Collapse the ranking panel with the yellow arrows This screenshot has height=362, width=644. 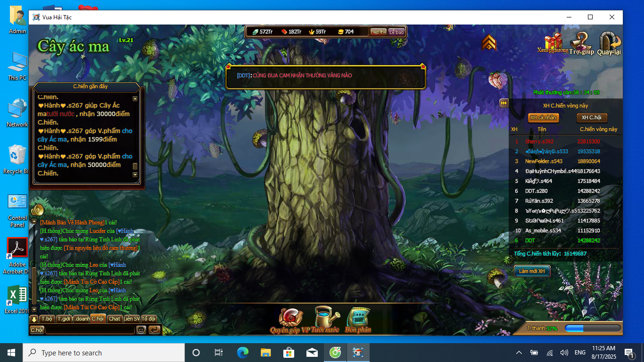coord(504,103)
